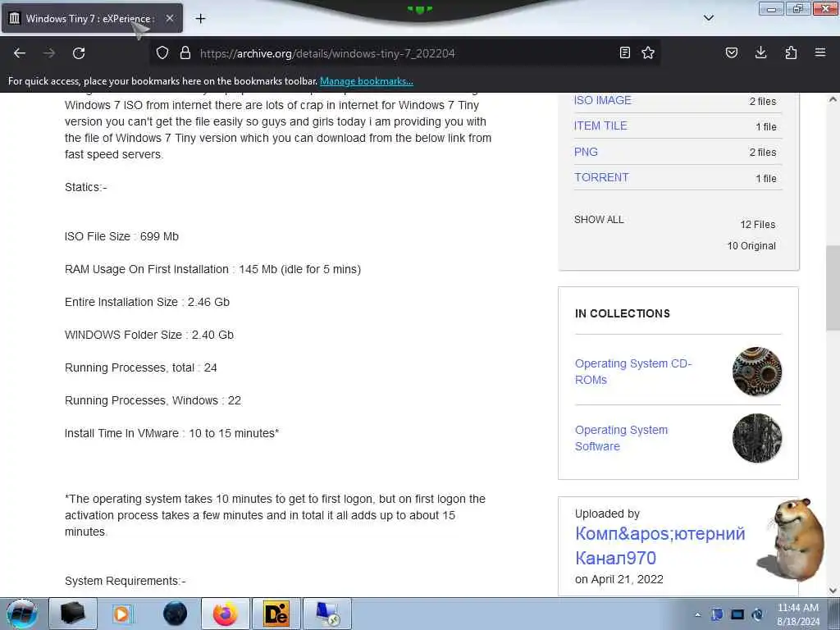The height and width of the screenshot is (630, 840).
Task: Open the ITEM TILE download option
Action: (600, 126)
